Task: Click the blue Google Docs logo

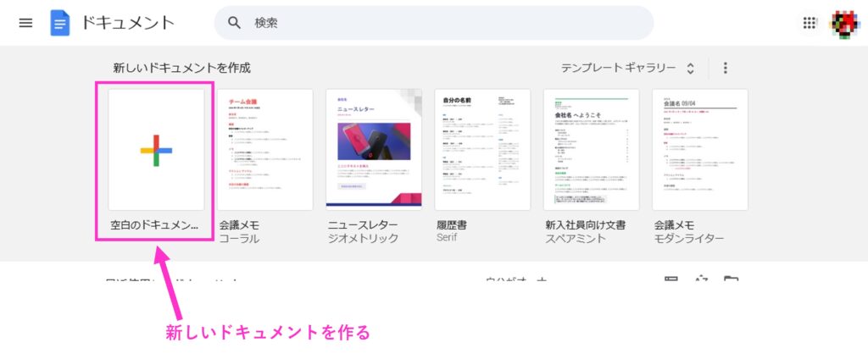Action: coord(60,23)
